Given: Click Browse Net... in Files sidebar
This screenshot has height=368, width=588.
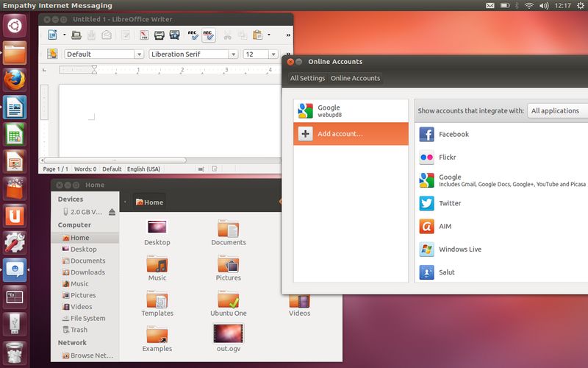Looking at the screenshot, I should click(x=85, y=355).
